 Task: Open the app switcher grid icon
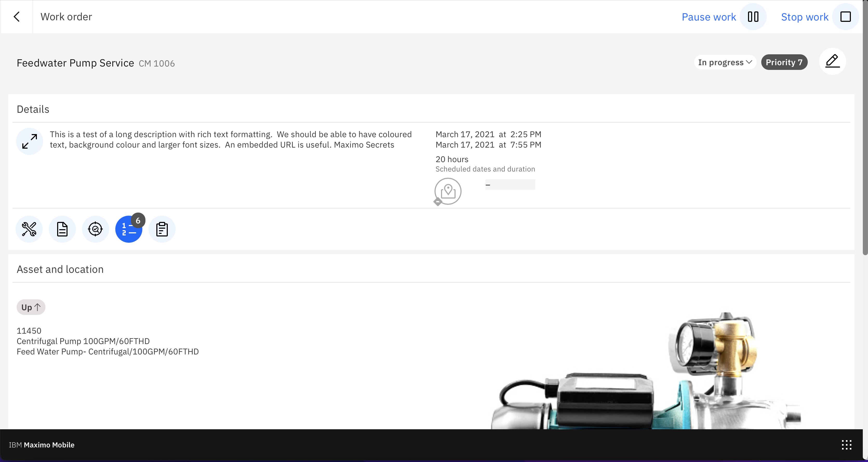click(846, 445)
